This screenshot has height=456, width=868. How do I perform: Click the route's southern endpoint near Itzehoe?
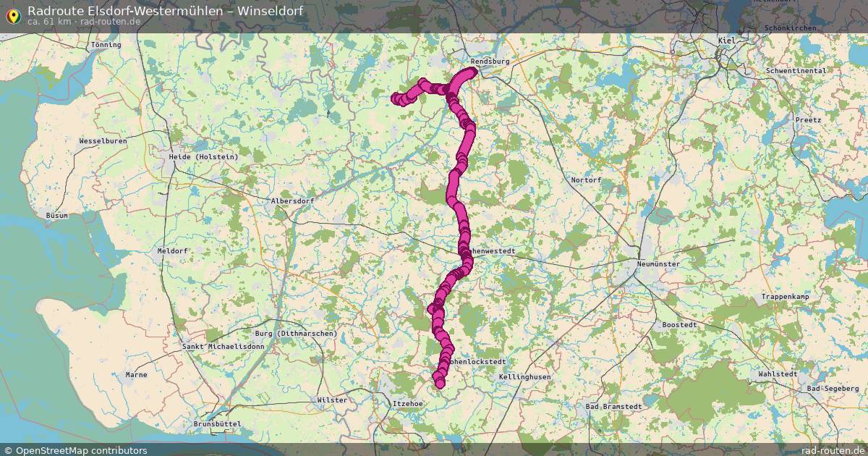pos(439,383)
